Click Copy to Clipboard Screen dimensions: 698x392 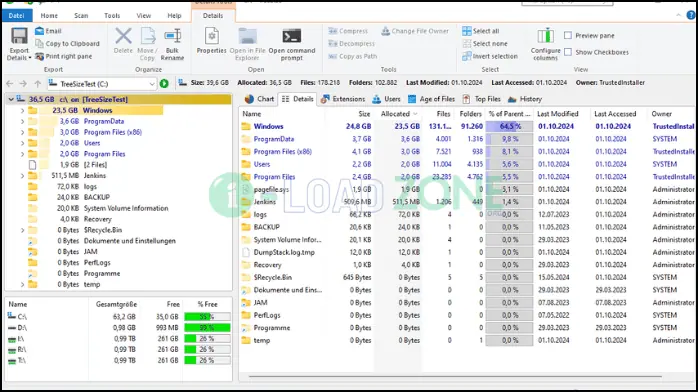(x=67, y=44)
